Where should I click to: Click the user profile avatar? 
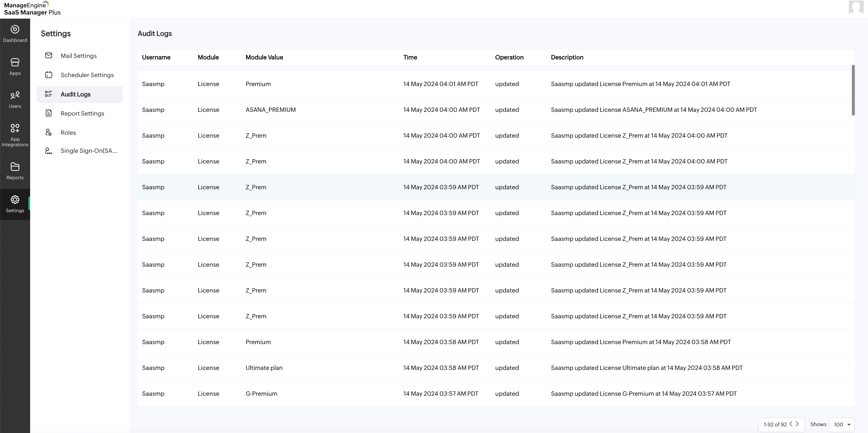coord(856,7)
